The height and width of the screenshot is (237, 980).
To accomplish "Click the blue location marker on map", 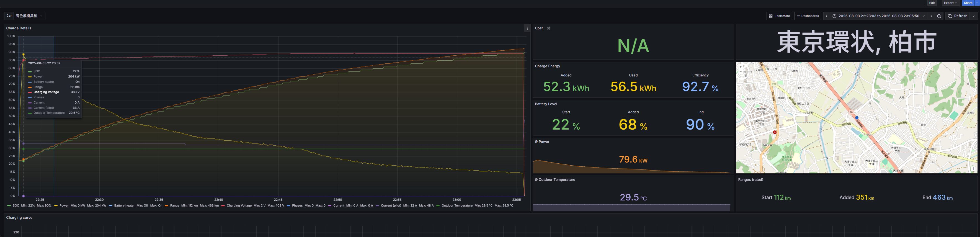I will tap(857, 118).
